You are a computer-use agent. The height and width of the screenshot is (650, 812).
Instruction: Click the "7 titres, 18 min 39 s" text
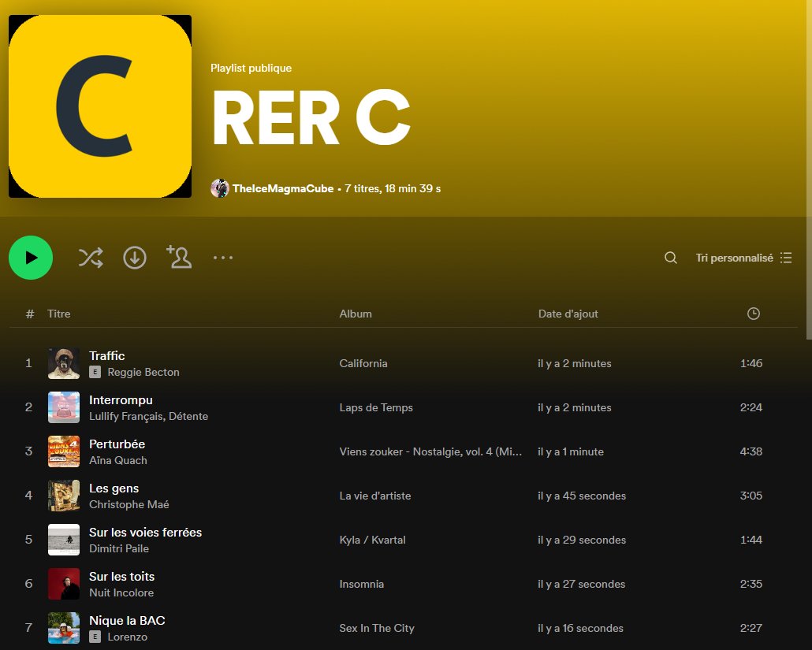tap(393, 188)
